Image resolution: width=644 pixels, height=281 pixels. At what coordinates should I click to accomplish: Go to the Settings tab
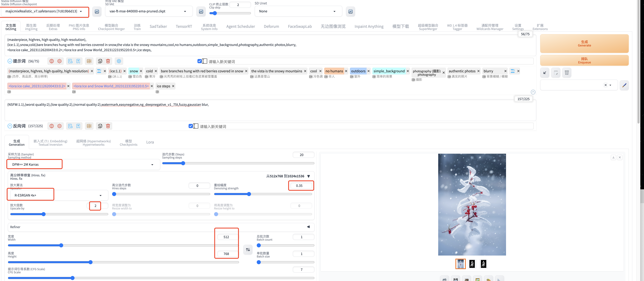(x=518, y=27)
